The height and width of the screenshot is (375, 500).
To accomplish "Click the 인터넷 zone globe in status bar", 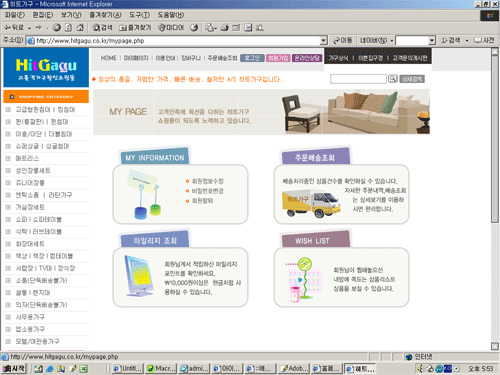I will (x=409, y=357).
